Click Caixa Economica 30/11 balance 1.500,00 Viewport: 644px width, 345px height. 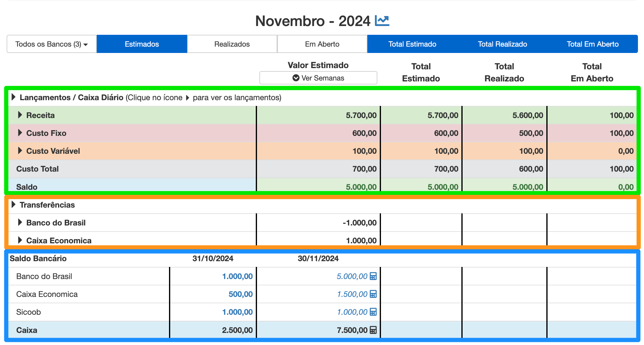pos(352,294)
